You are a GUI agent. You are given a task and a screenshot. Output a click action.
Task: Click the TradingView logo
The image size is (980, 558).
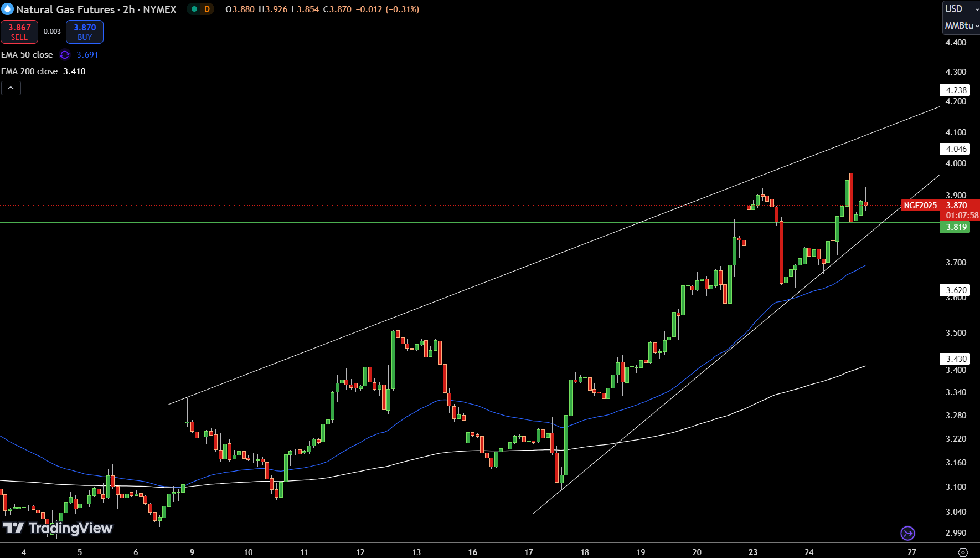[58, 528]
